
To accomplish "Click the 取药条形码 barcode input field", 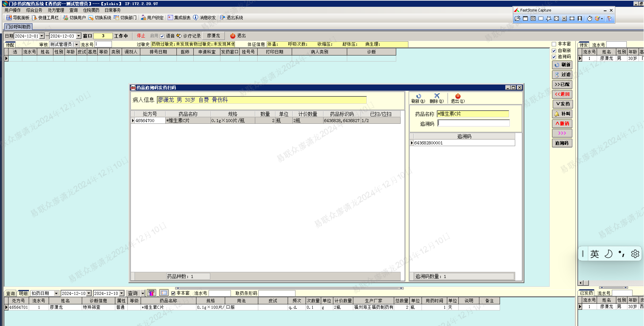I will click(277, 293).
